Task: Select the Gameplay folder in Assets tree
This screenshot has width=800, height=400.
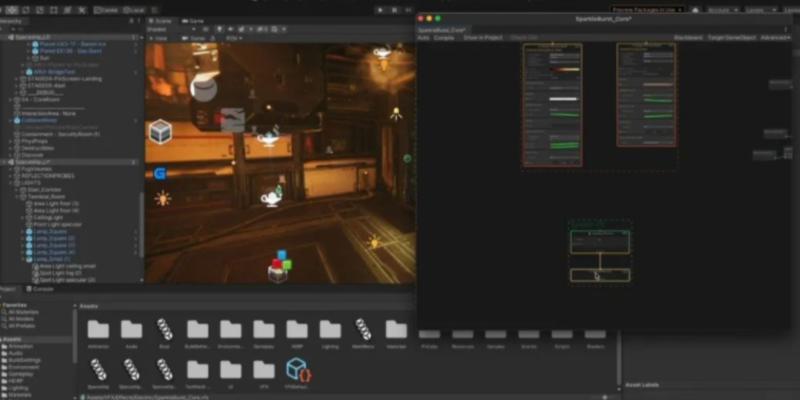Action: 20,373
